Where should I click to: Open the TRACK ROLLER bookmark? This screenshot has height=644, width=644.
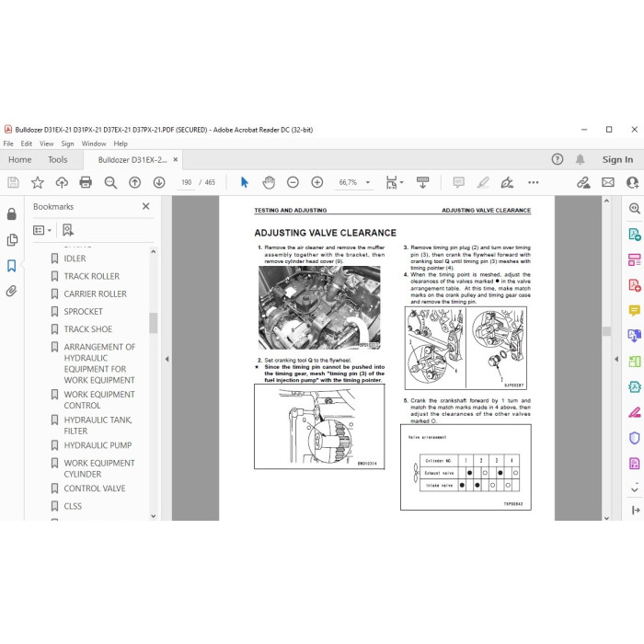pos(92,276)
